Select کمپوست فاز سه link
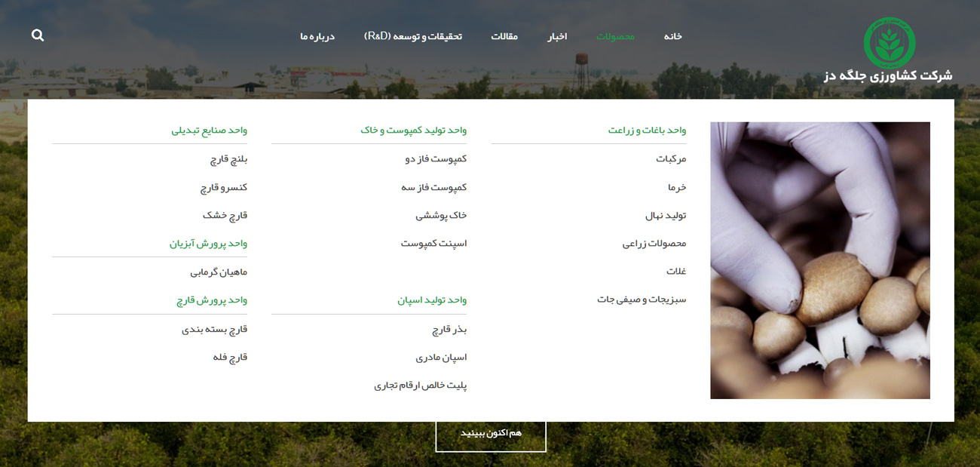The image size is (980, 467). point(434,187)
